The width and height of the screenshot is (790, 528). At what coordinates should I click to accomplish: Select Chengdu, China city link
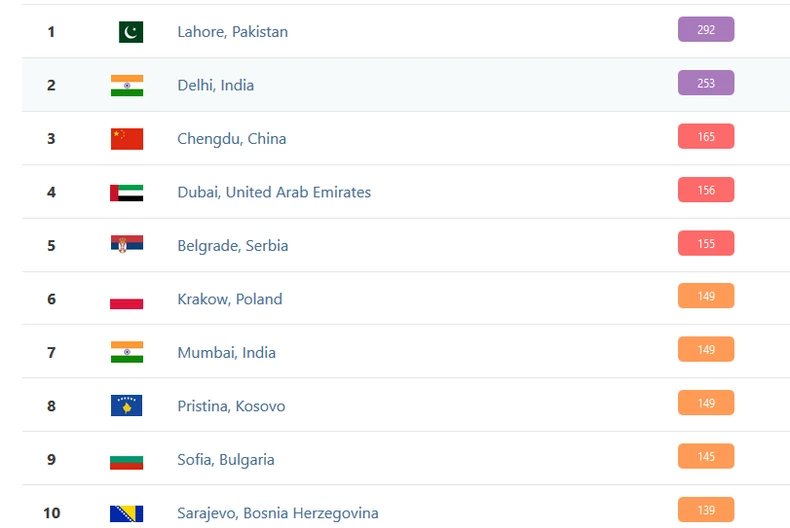point(231,139)
